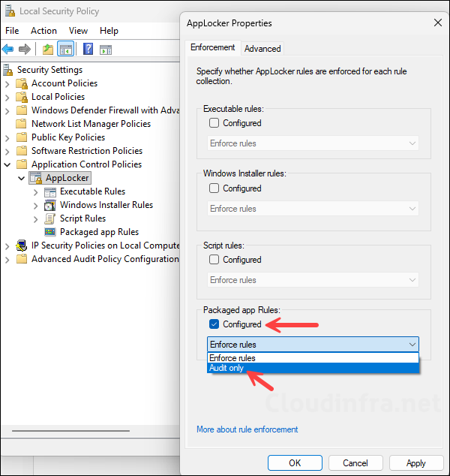Screen dimensions: 450x476
Task: Open the Executable rules enforcement dropdown
Action: click(313, 143)
